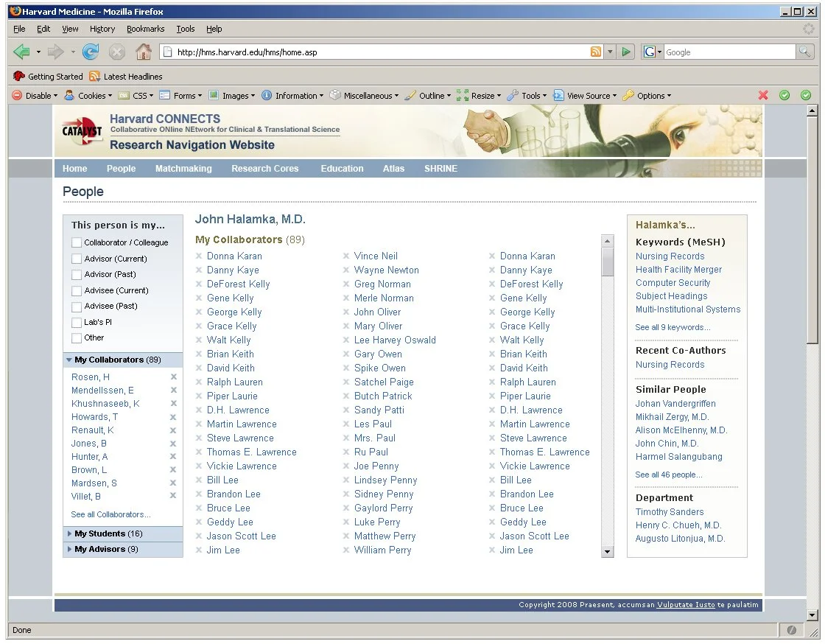Expand the My Advisors (9) section
This screenshot has width=825, height=644.
pos(122,549)
